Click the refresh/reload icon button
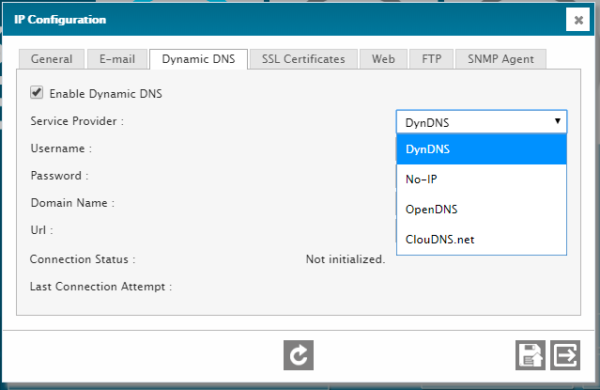 (x=298, y=355)
